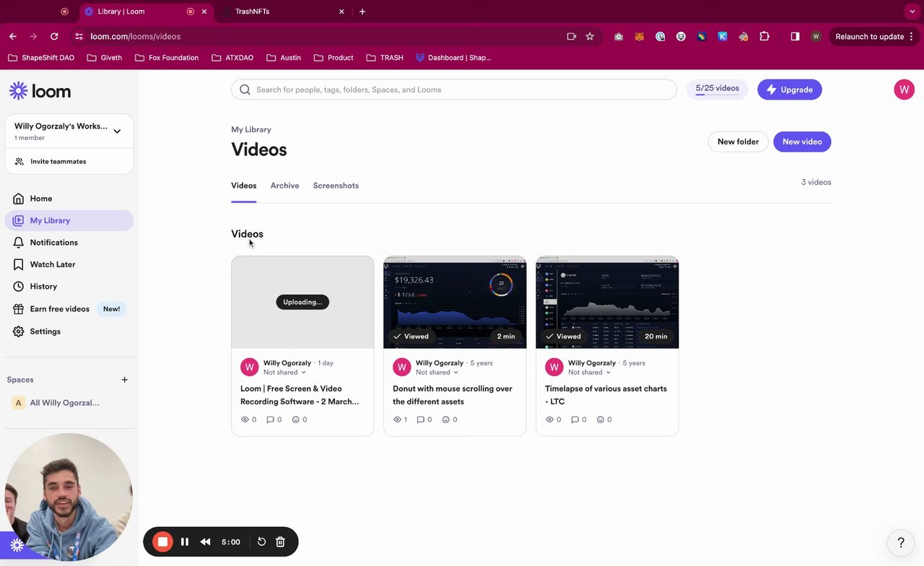Open the Timelapse LTC video thumbnail

[607, 302]
